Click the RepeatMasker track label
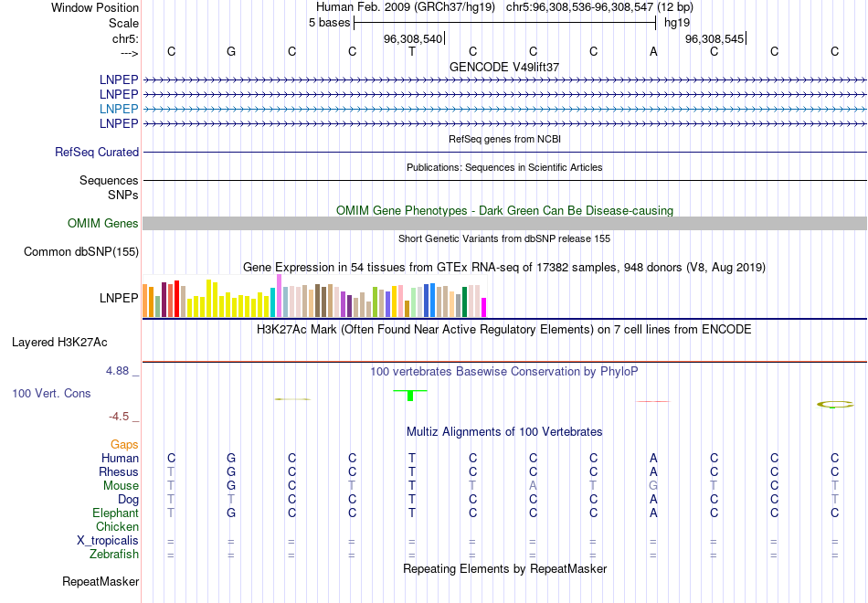 [x=101, y=581]
